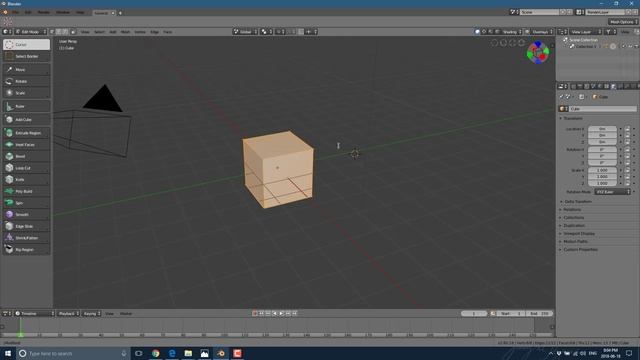
Task: Pick the Ruler tool
Action: point(27,107)
